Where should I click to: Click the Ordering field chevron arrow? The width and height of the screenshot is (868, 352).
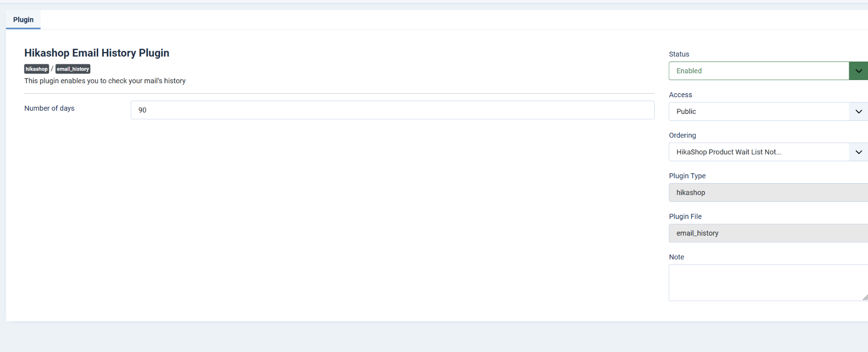click(x=859, y=152)
